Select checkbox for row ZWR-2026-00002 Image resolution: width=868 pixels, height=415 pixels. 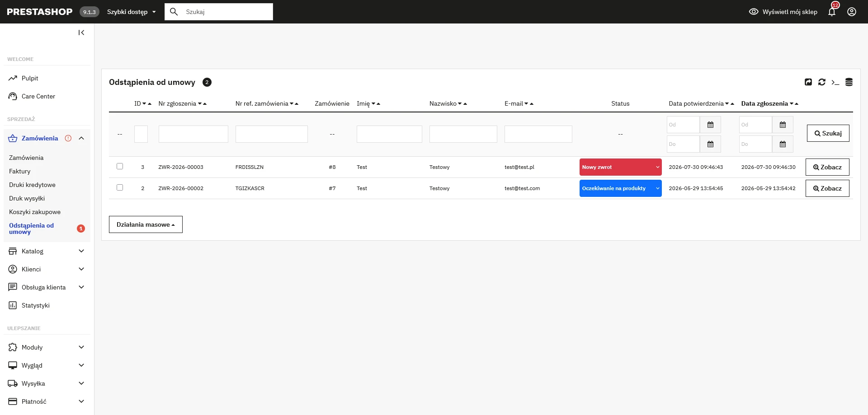pos(120,187)
